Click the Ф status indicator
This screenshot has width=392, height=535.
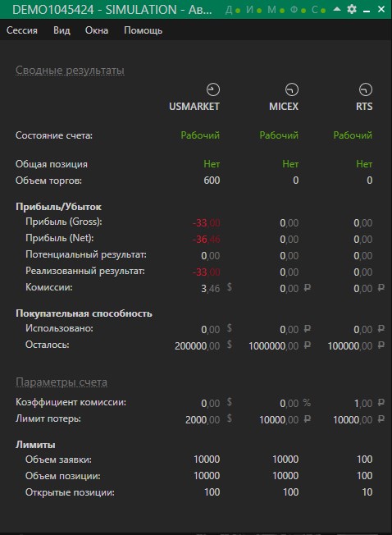pos(298,10)
